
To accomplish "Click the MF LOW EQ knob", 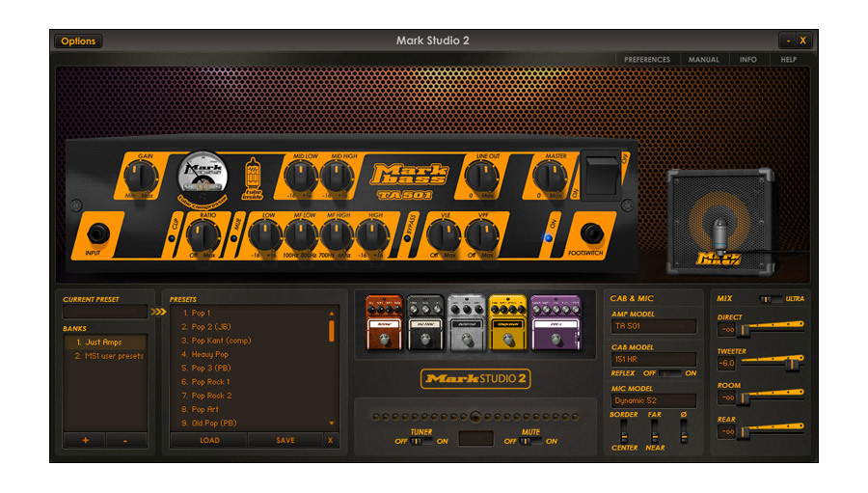I will point(301,234).
